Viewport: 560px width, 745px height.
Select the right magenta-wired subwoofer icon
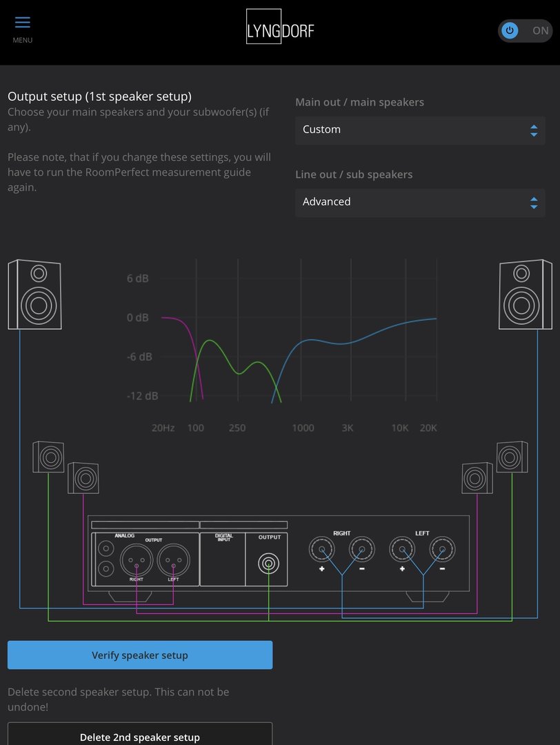pos(477,477)
